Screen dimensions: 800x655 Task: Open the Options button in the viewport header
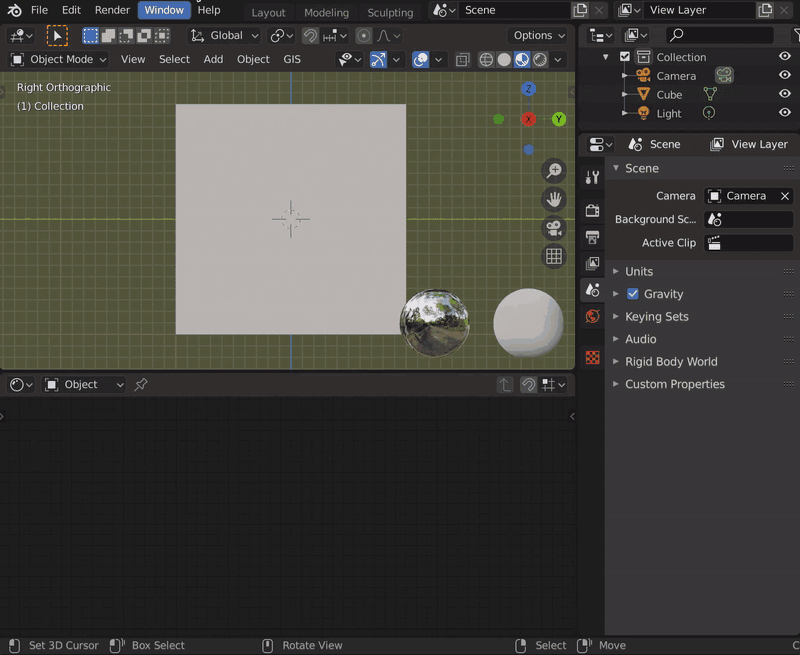pos(538,35)
